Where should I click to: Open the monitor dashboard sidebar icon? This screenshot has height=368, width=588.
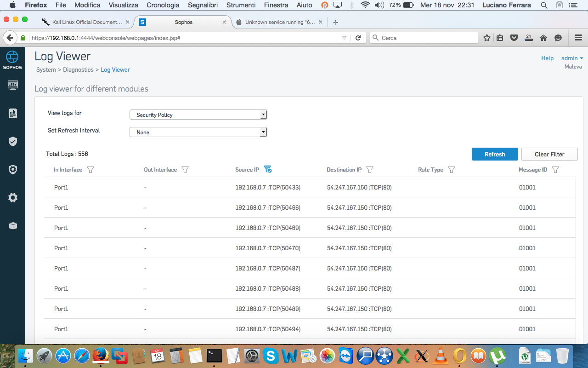tap(13, 85)
